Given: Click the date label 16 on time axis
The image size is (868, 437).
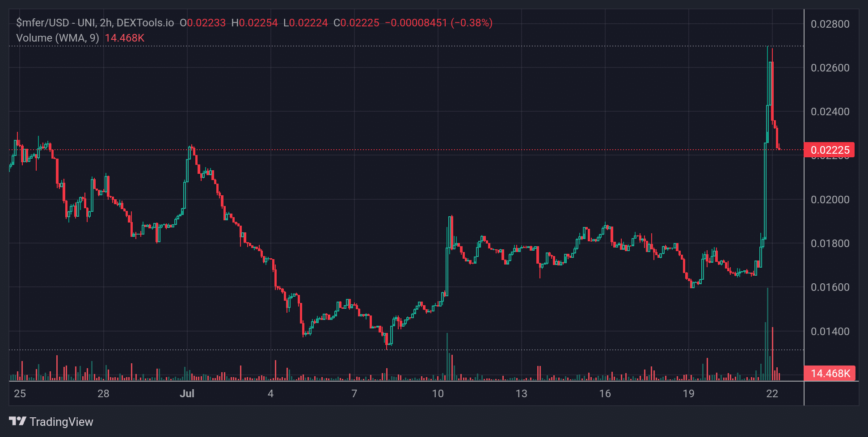Looking at the screenshot, I should point(605,394).
